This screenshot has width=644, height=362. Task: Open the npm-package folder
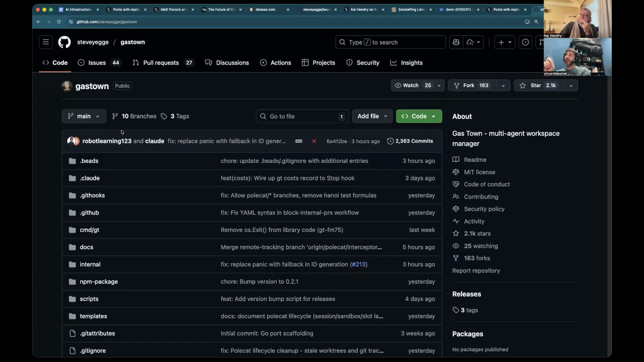point(99,282)
